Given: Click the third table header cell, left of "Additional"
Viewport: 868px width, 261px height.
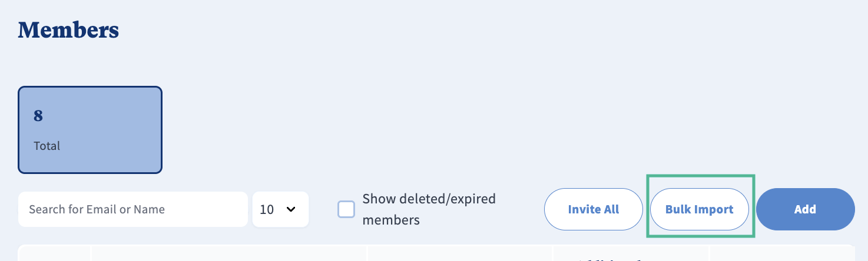Looking at the screenshot, I should [460, 254].
